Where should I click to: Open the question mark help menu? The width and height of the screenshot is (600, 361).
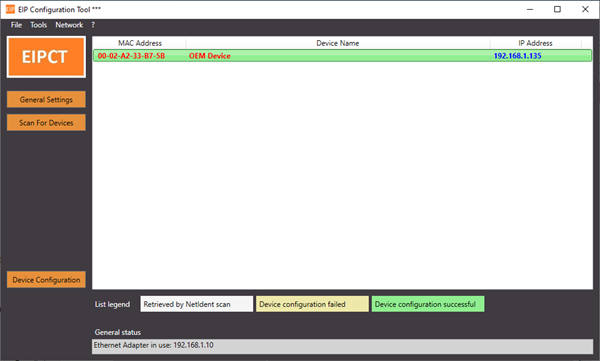click(x=93, y=25)
